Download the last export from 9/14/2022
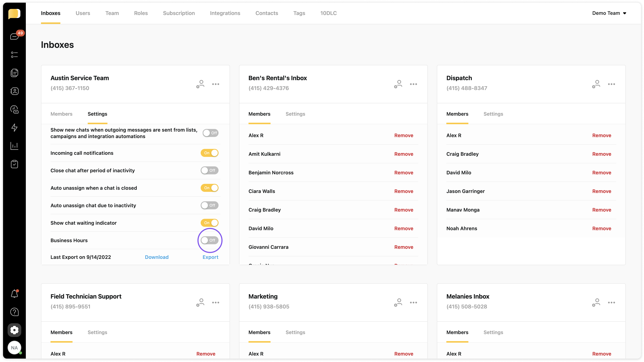The height and width of the screenshot is (362, 644). (x=156, y=257)
